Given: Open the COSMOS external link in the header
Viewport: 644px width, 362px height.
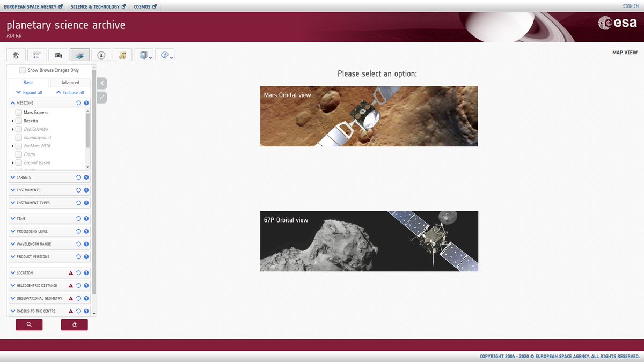Looking at the screenshot, I should pos(142,7).
